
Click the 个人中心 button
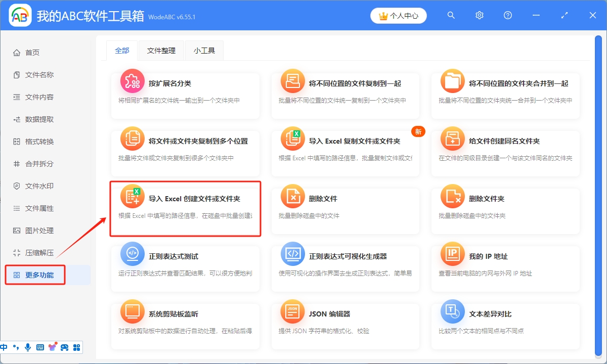[399, 15]
